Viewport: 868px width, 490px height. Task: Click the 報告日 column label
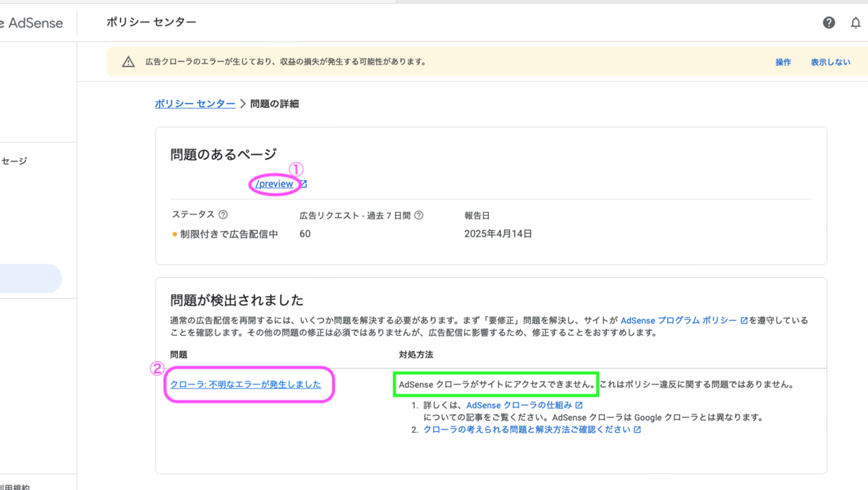tap(477, 215)
